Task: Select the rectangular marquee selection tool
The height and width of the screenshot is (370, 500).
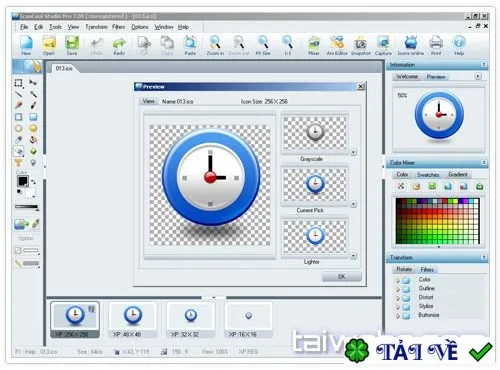Action: [19, 83]
